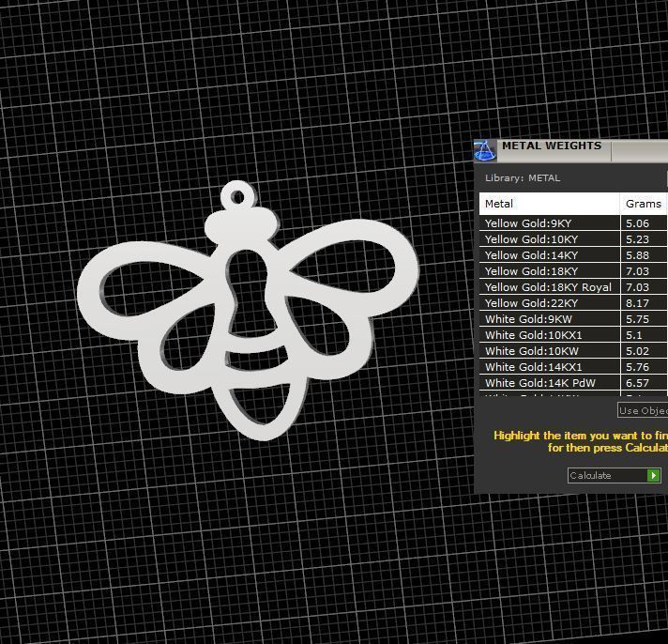Click the 5.75 grams value
The image size is (668, 644).
pyautogui.click(x=637, y=319)
